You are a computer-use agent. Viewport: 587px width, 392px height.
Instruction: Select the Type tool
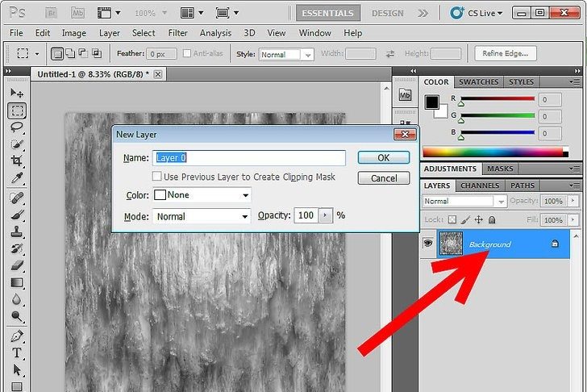17,353
